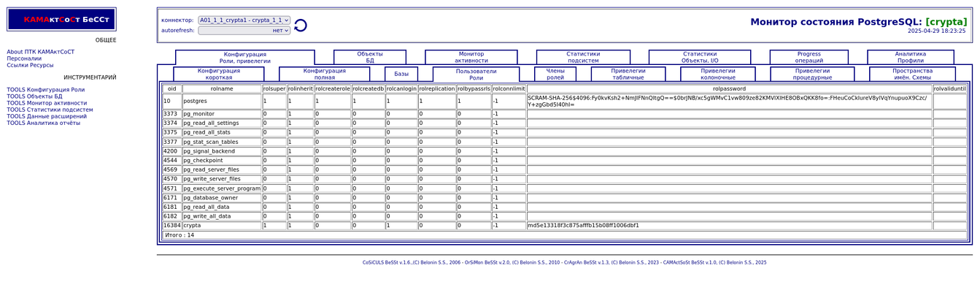Go to TOOLS Аналитика отчёты link
The image size is (980, 282).
[44, 123]
